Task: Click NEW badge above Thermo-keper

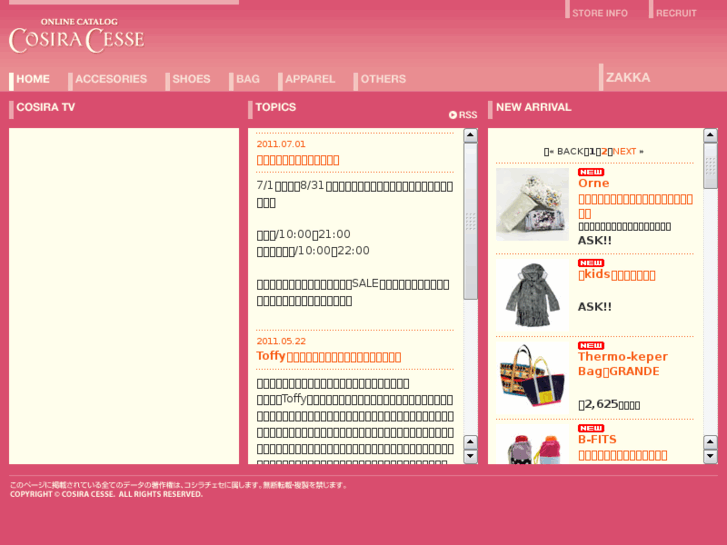Action: point(591,346)
